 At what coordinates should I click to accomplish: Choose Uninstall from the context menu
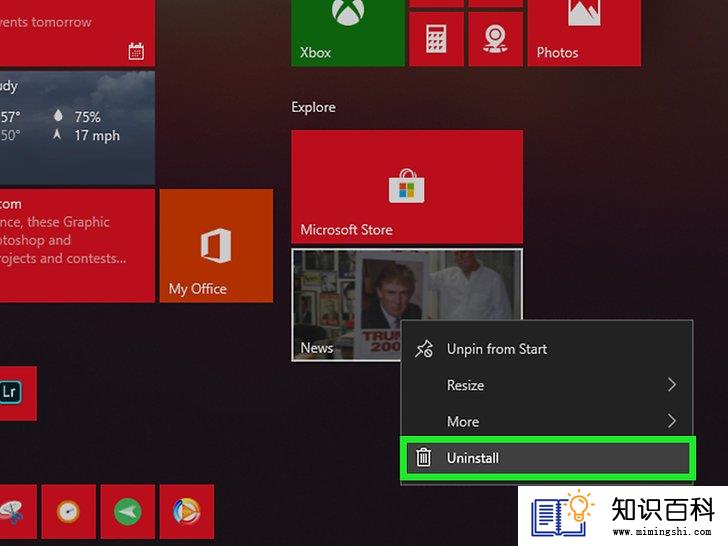(x=547, y=458)
